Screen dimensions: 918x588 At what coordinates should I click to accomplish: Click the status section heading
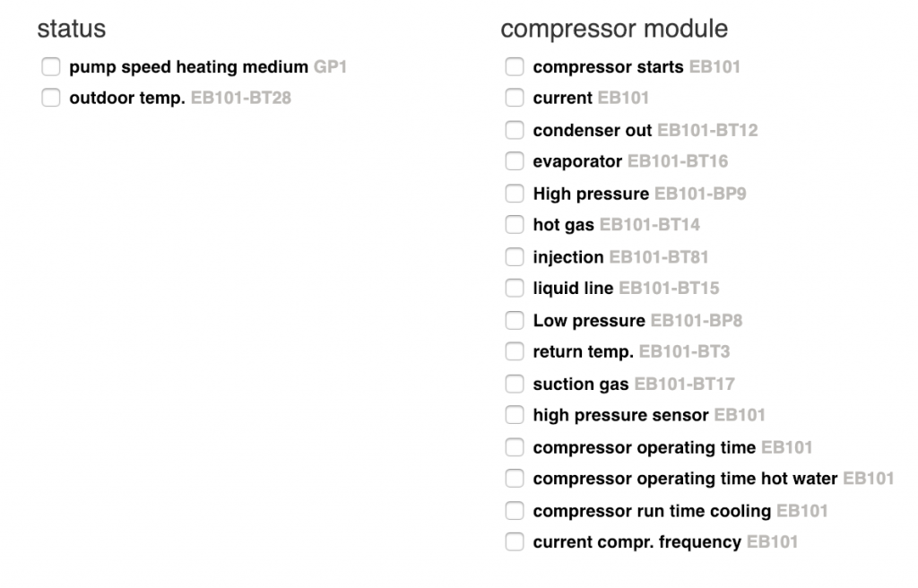(x=71, y=29)
